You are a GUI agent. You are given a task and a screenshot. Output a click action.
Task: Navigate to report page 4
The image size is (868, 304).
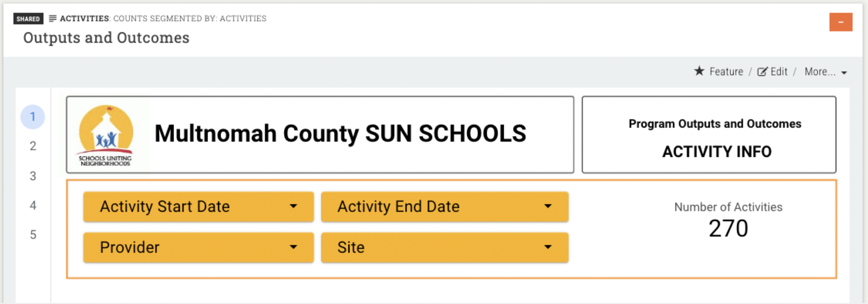pyautogui.click(x=33, y=205)
